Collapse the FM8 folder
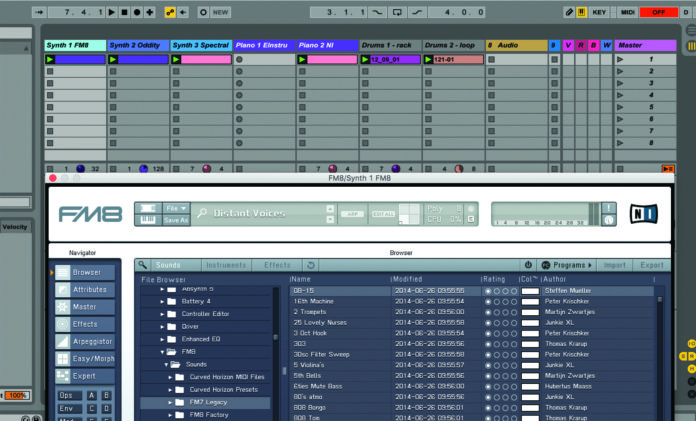The width and height of the screenshot is (696, 421). pos(162,352)
